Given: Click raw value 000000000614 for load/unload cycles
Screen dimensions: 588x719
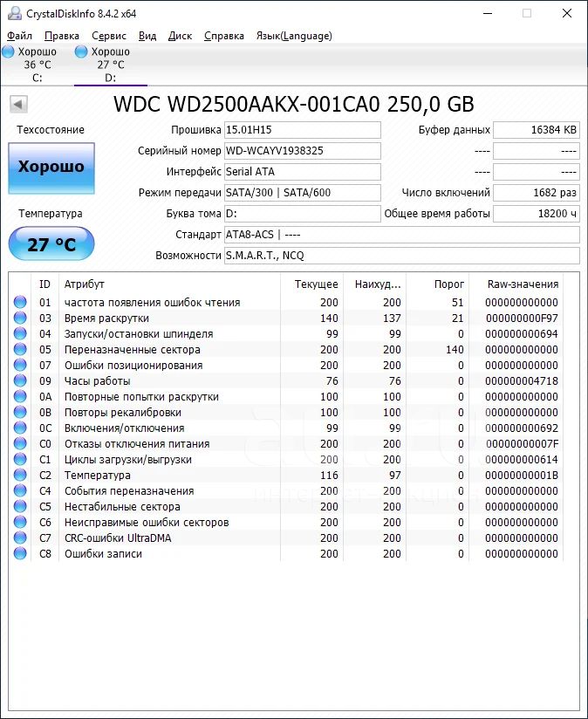Looking at the screenshot, I should tap(522, 460).
